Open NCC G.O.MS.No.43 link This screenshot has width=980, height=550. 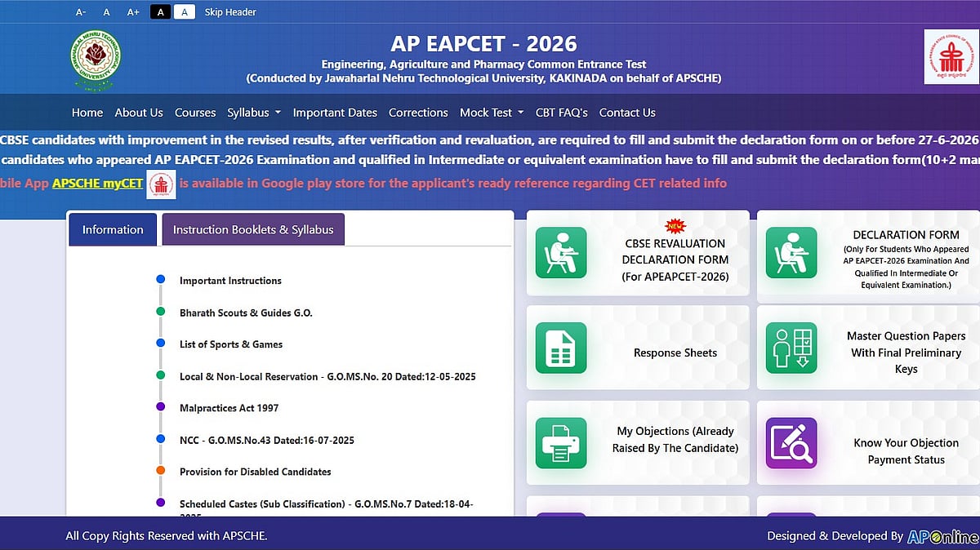click(x=267, y=441)
